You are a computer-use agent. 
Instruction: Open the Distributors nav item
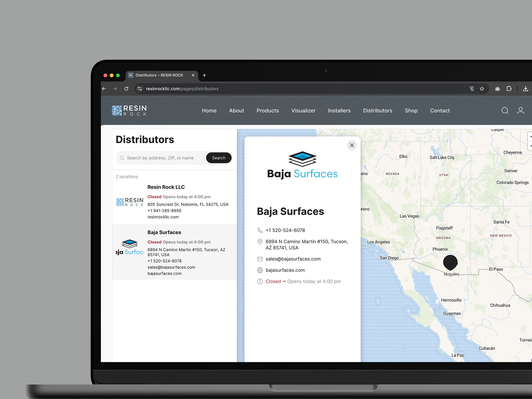[378, 111]
